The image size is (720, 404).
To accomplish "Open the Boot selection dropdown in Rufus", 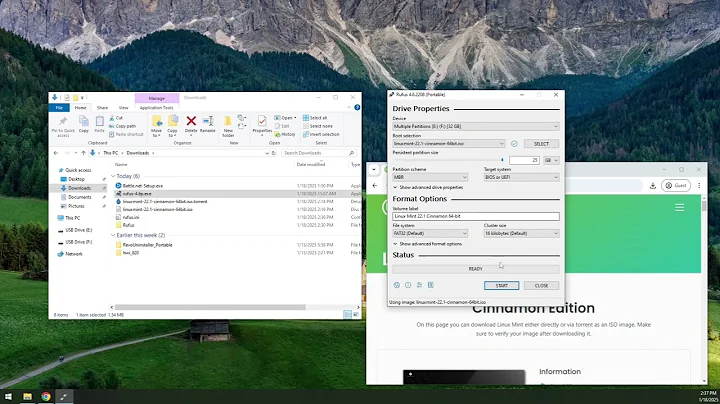I will coord(449,144).
